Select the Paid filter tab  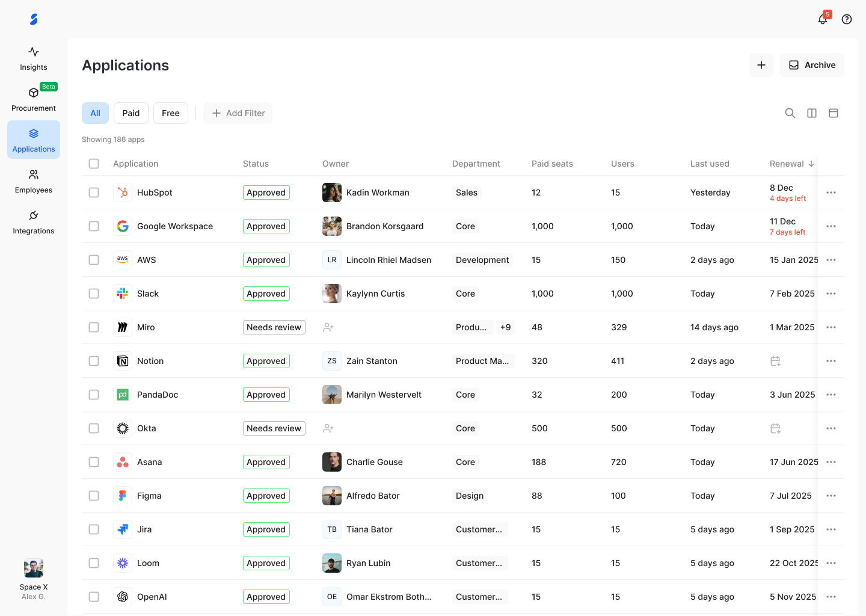point(131,113)
